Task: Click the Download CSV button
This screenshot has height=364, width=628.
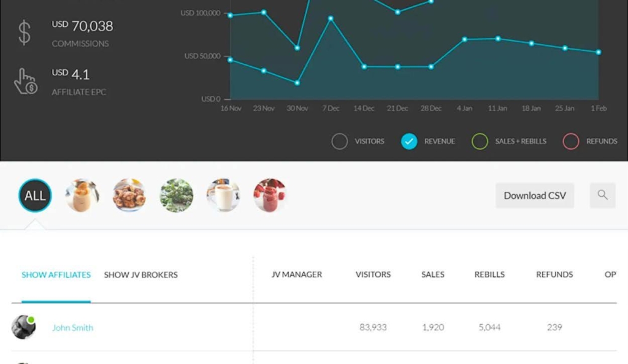Action: (535, 195)
